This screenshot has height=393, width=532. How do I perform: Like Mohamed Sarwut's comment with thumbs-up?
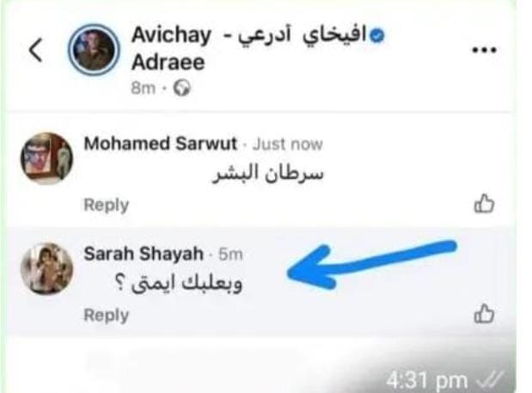click(484, 203)
